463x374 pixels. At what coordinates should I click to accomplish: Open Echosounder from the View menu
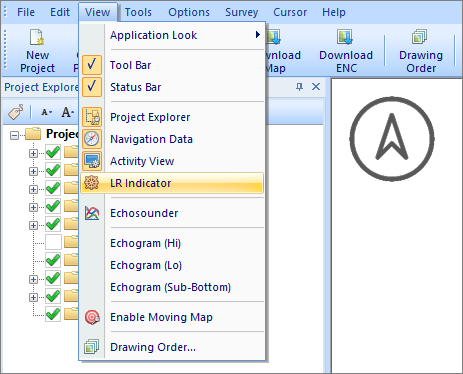(x=144, y=213)
